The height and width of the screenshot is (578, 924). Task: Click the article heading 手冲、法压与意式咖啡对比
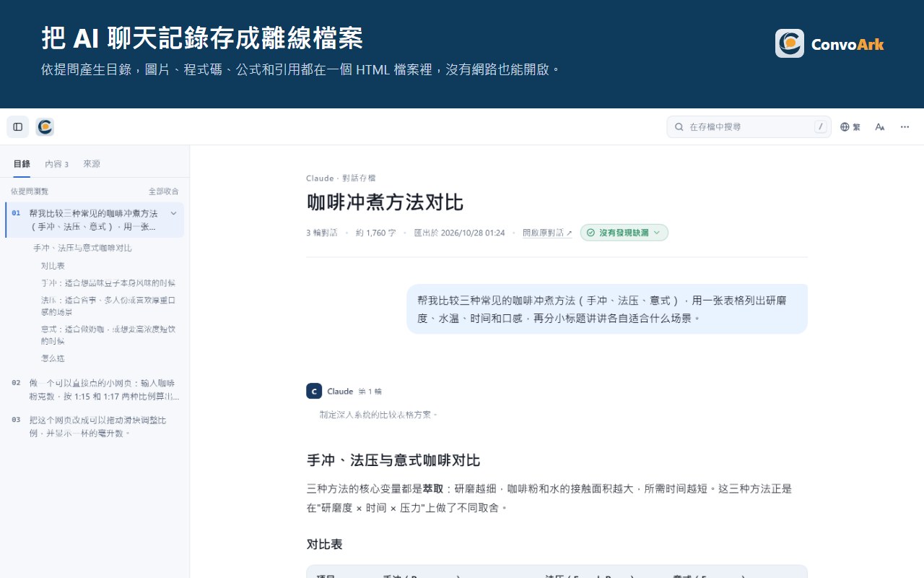[393, 460]
